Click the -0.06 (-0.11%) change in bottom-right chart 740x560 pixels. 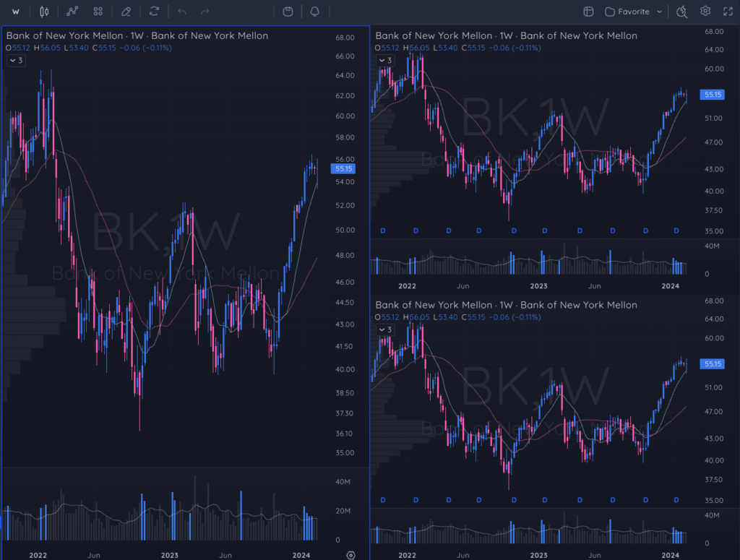(x=515, y=317)
